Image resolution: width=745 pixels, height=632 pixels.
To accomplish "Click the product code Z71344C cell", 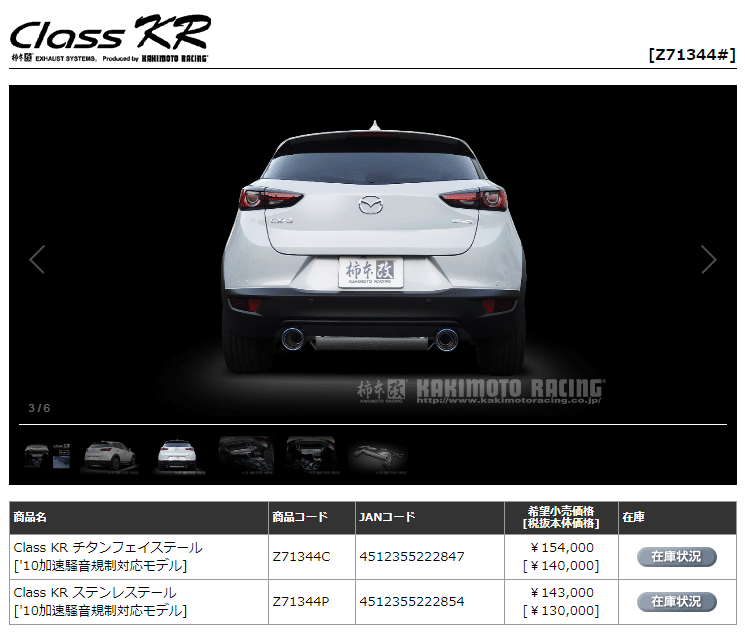I will (x=301, y=557).
